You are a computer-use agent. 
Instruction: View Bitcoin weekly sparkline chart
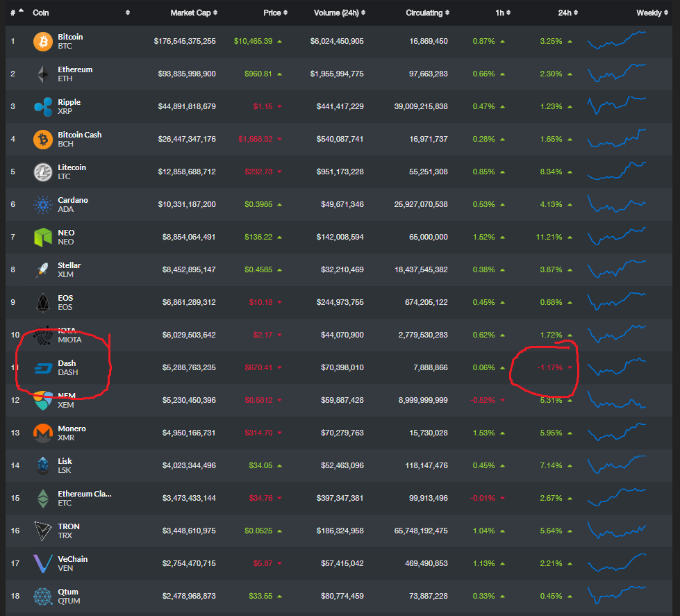617,40
